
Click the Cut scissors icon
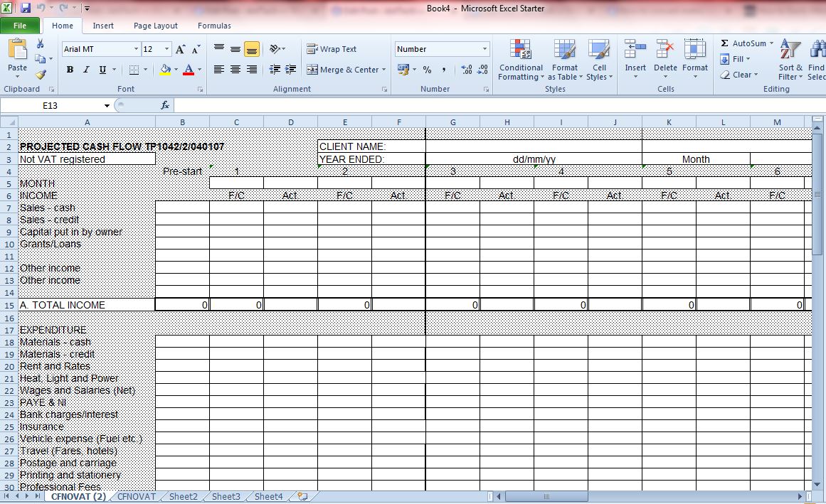pyautogui.click(x=41, y=44)
